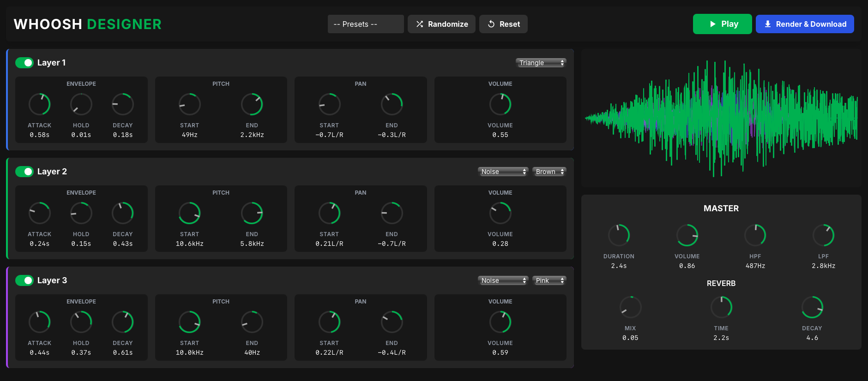Toggle Layer 3 on/off switch

pos(24,280)
